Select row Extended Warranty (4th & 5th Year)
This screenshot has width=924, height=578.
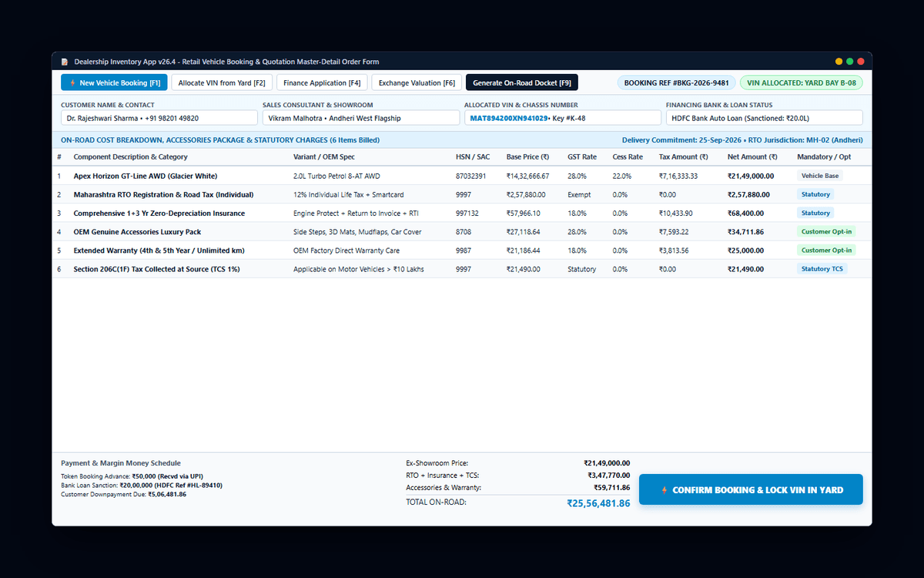(x=462, y=250)
